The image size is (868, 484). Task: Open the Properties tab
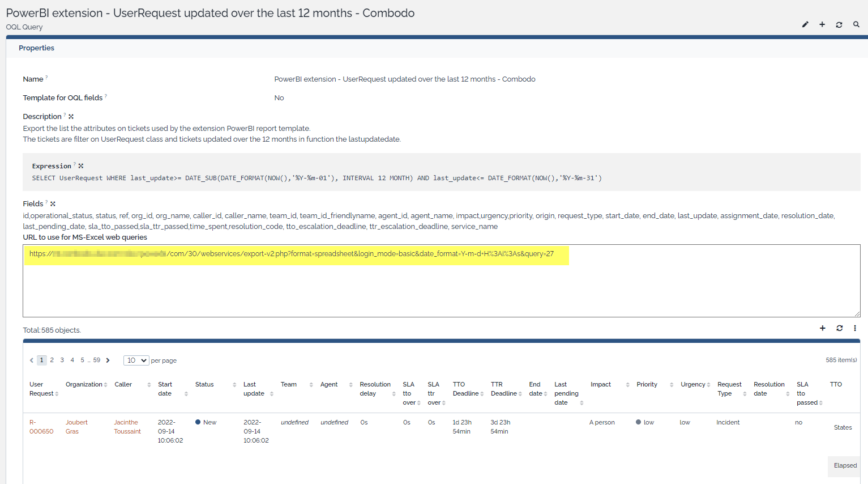click(36, 48)
